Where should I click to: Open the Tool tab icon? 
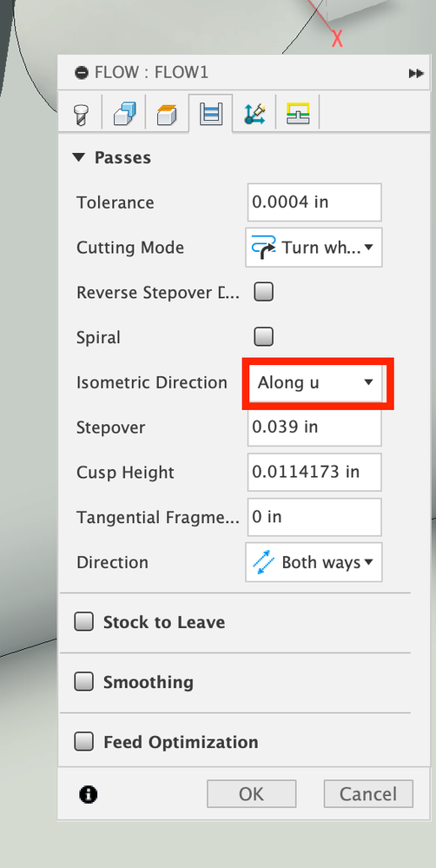pyautogui.click(x=81, y=114)
